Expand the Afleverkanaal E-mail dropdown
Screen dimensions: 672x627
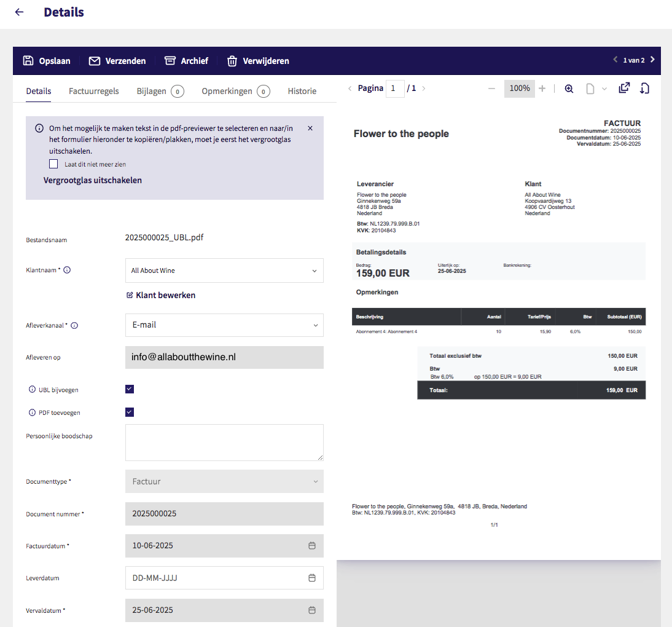click(x=224, y=325)
